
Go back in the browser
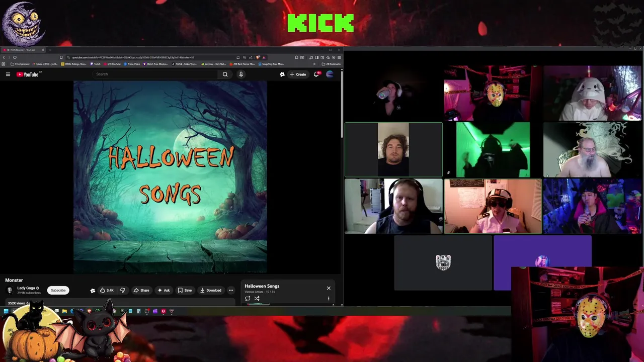point(4,57)
